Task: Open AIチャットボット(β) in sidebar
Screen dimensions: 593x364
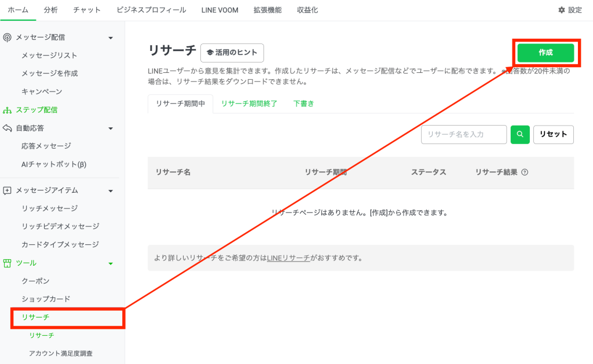Action: (x=54, y=164)
